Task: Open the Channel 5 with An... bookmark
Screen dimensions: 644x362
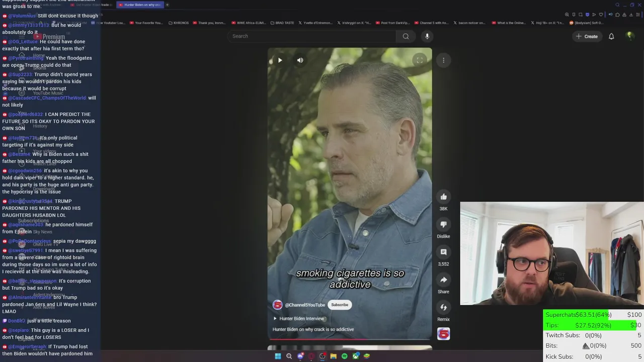Action: (431, 23)
